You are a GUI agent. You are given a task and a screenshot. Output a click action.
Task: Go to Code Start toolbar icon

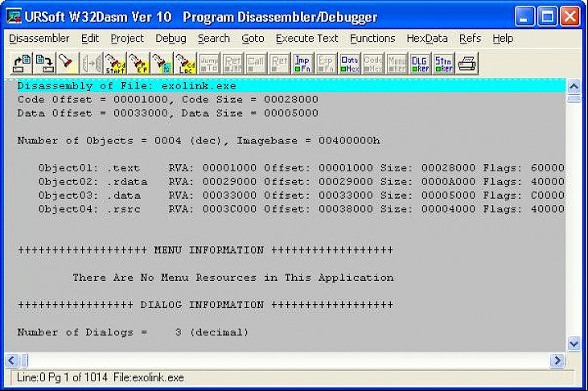[115, 63]
